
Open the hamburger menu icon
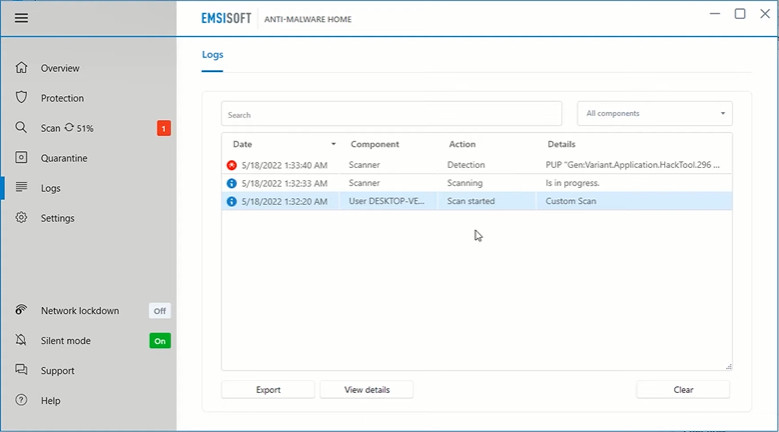(x=21, y=18)
